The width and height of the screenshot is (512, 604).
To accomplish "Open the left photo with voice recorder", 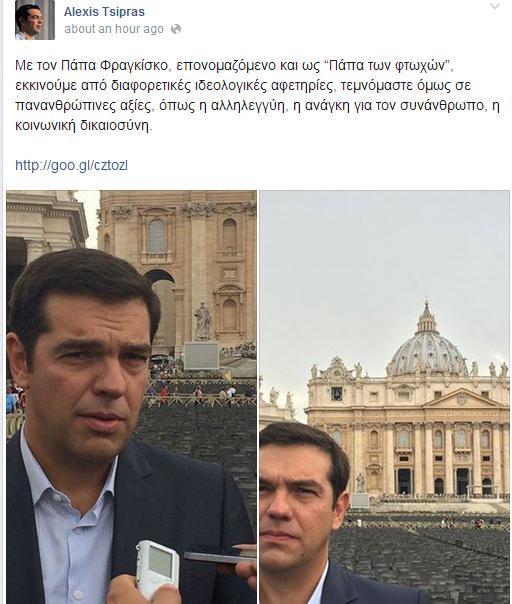I will (x=131, y=397).
